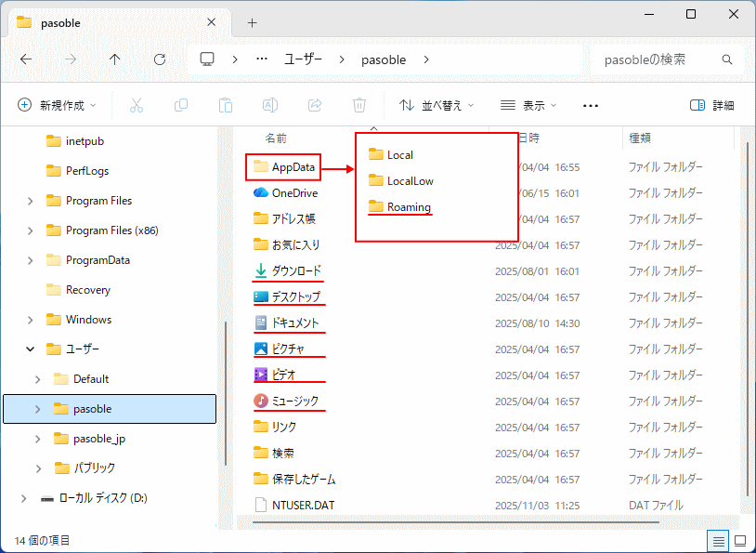Select the Cut icon on the toolbar

pyautogui.click(x=137, y=105)
